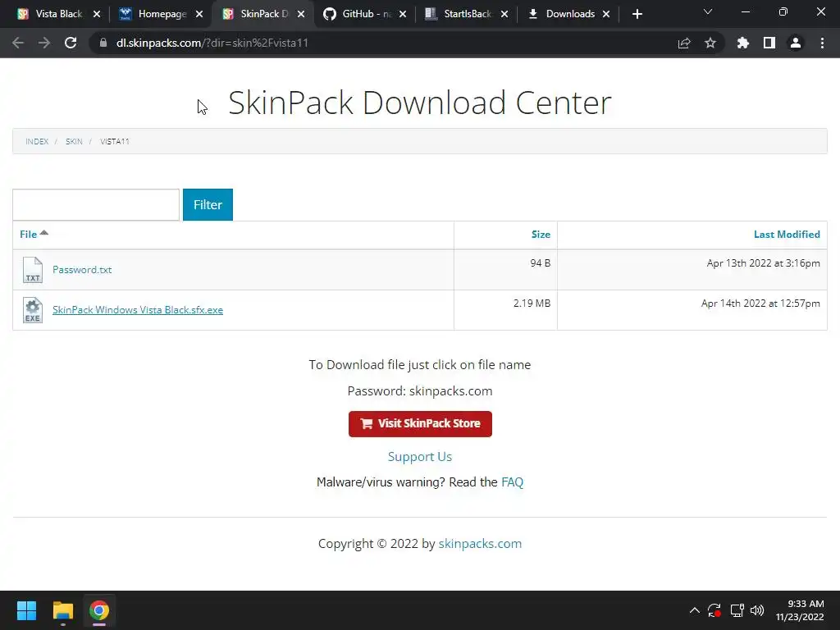This screenshot has height=630, width=840.
Task: Close the SkinPack Download Center tab
Action: pos(301,14)
